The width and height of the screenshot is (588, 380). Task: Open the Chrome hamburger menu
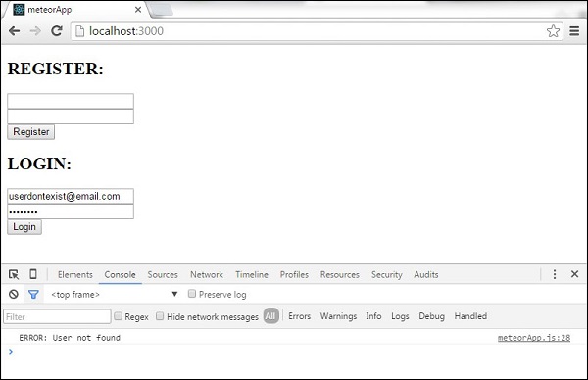574,31
